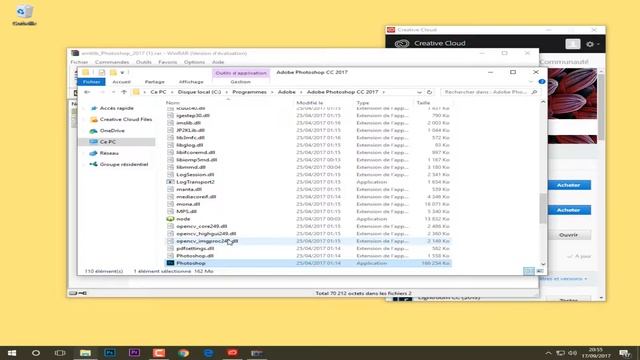
Task: Click Adobe breadcrumb in address bar
Action: click(287, 92)
